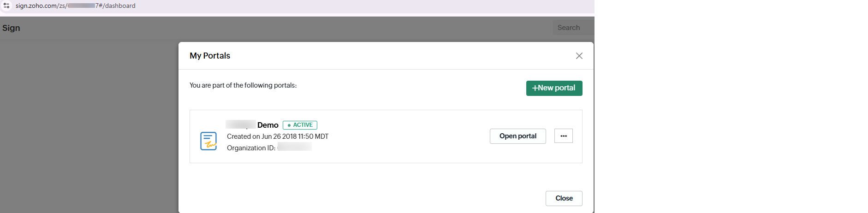Dismiss My Portals dialog with X icon
The image size is (868, 213).
point(579,56)
